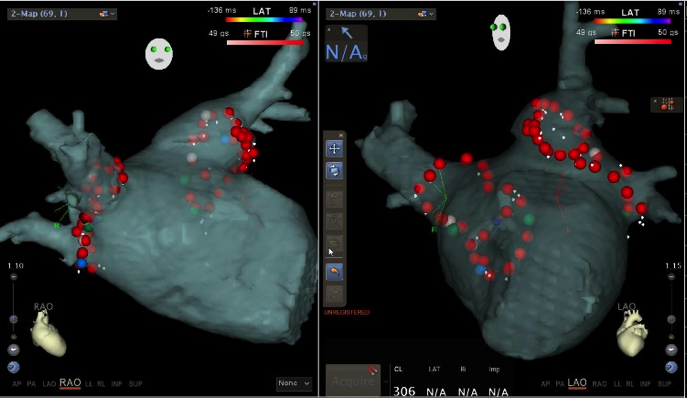Select the LL view in left panel
This screenshot has width=687, height=398.
(89, 384)
